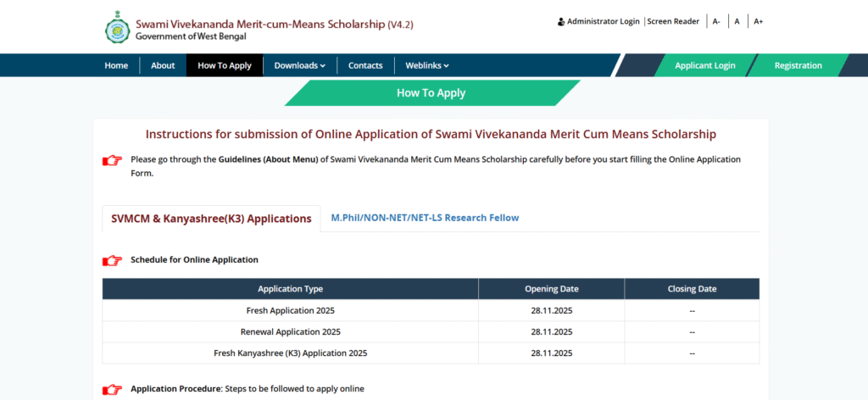Click the Instructions for submission page heading

tap(431, 134)
